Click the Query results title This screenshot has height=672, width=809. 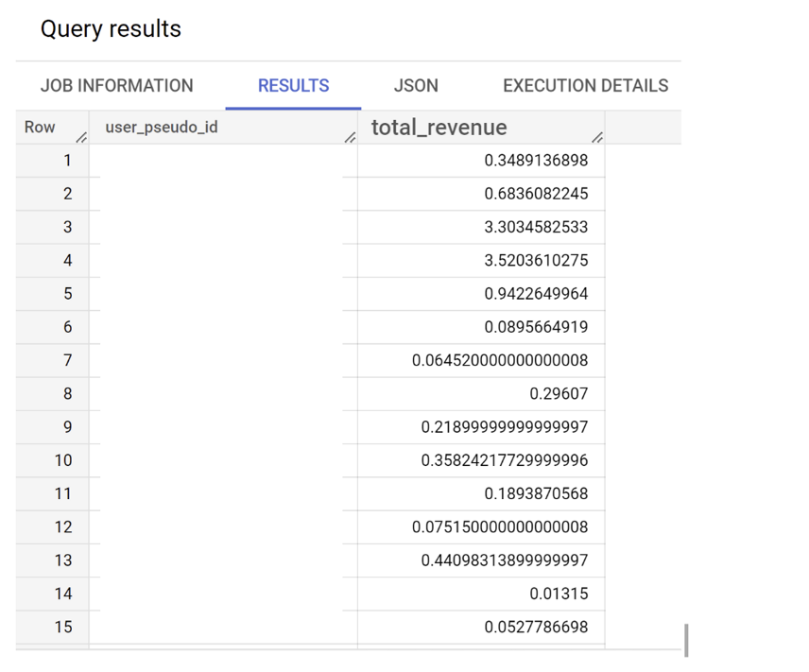point(110,29)
